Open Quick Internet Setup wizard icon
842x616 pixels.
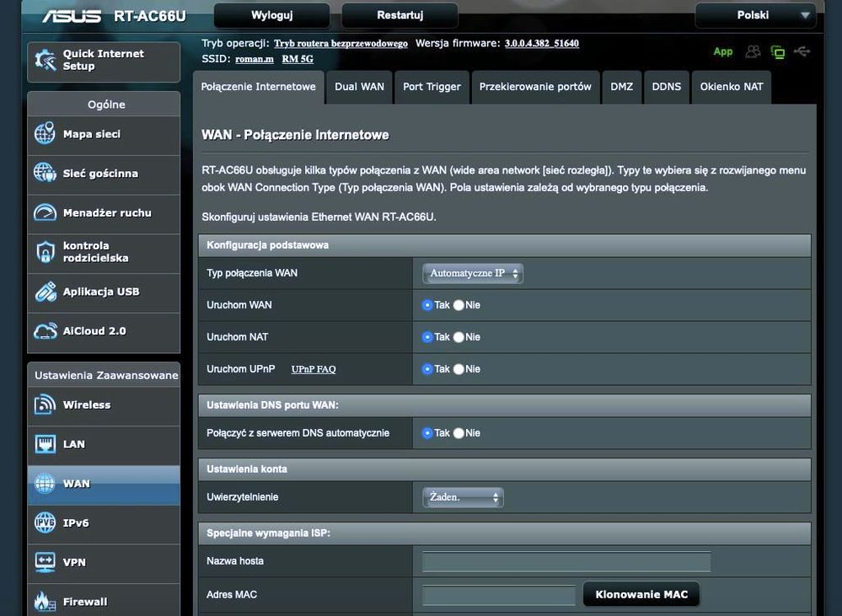pyautogui.click(x=46, y=60)
